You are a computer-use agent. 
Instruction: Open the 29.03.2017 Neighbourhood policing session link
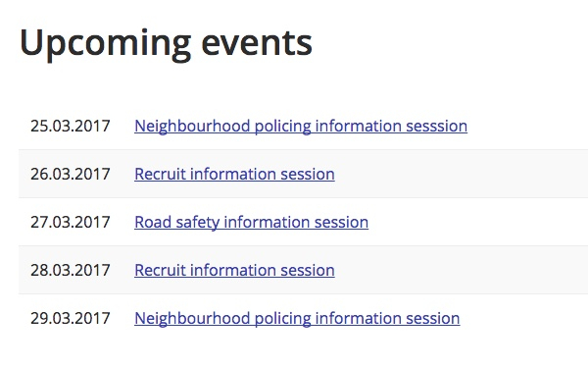pos(297,318)
